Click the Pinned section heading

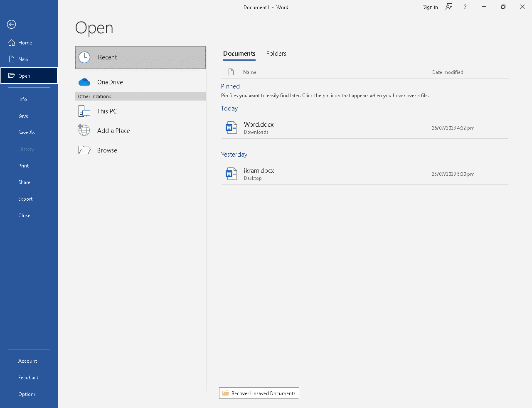click(x=230, y=86)
